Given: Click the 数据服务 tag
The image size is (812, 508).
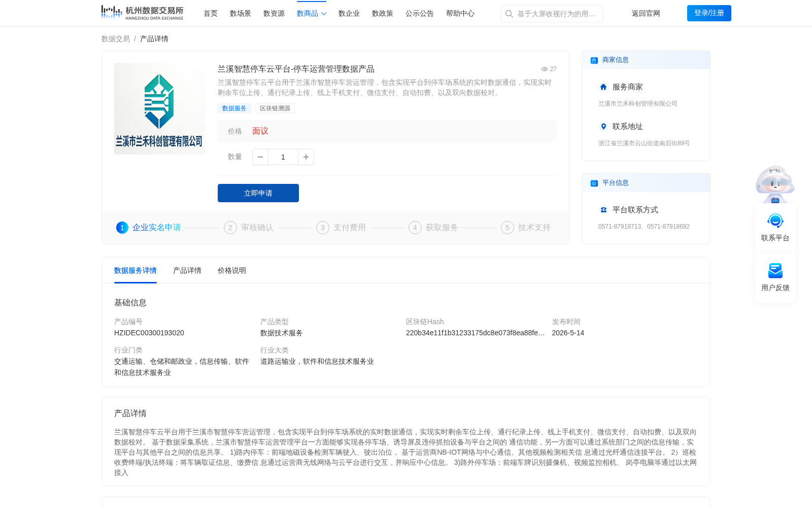Looking at the screenshot, I should tap(234, 108).
